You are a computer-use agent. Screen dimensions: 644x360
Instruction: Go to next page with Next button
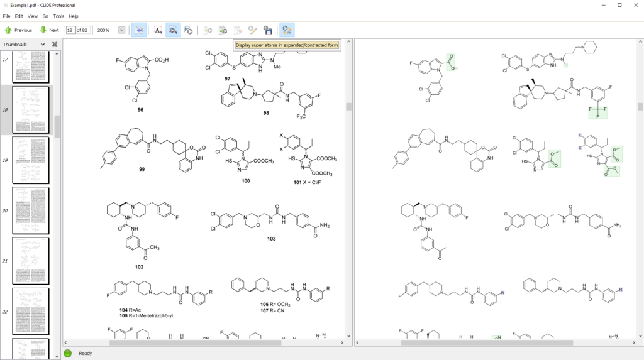tap(49, 30)
